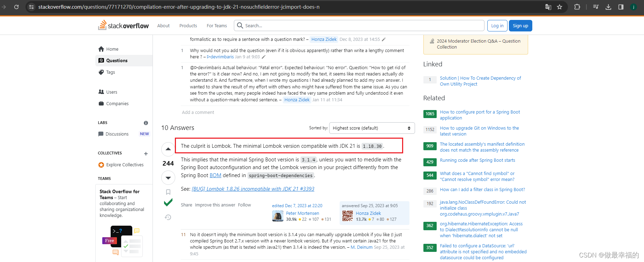Viewport: 644px width, 262px height.
Task: Open the green browser profile avatar
Action: (x=634, y=7)
